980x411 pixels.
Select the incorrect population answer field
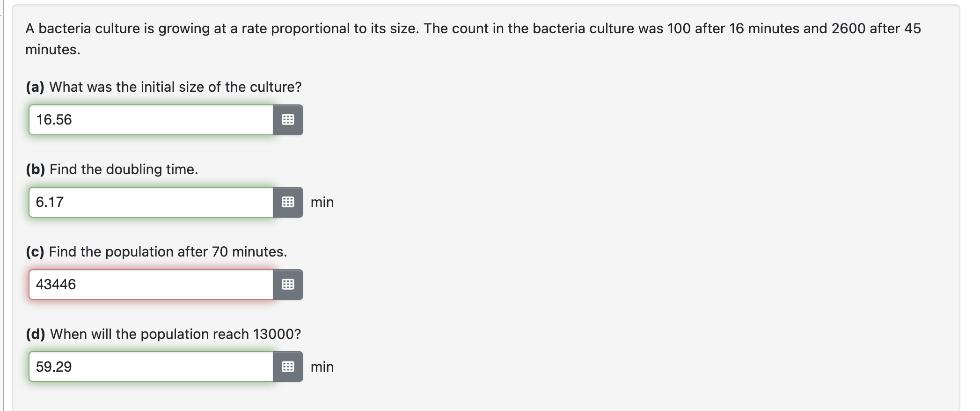(150, 285)
